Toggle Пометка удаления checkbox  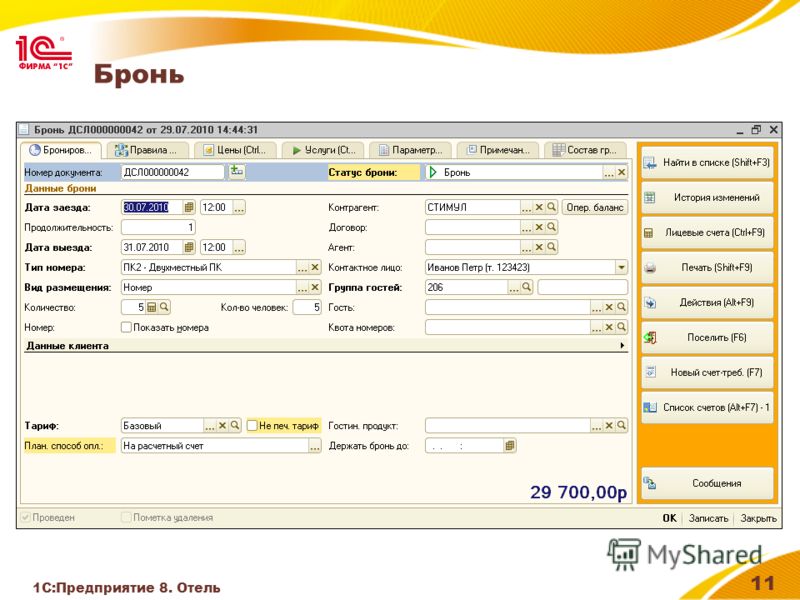[126, 517]
